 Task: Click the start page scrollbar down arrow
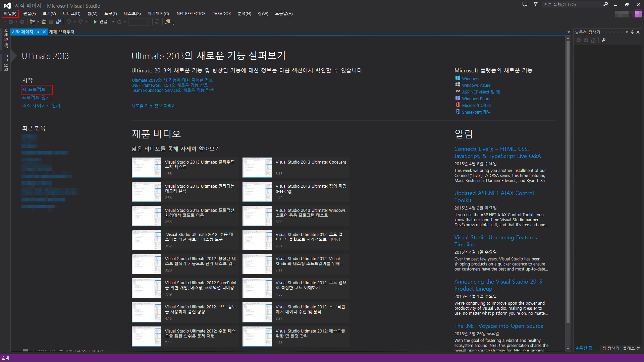(568, 349)
